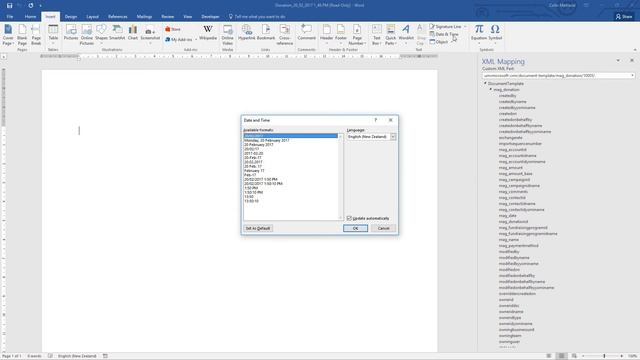Open the Wikipedia add-in
This screenshot has width=640, height=360.
(208, 33)
